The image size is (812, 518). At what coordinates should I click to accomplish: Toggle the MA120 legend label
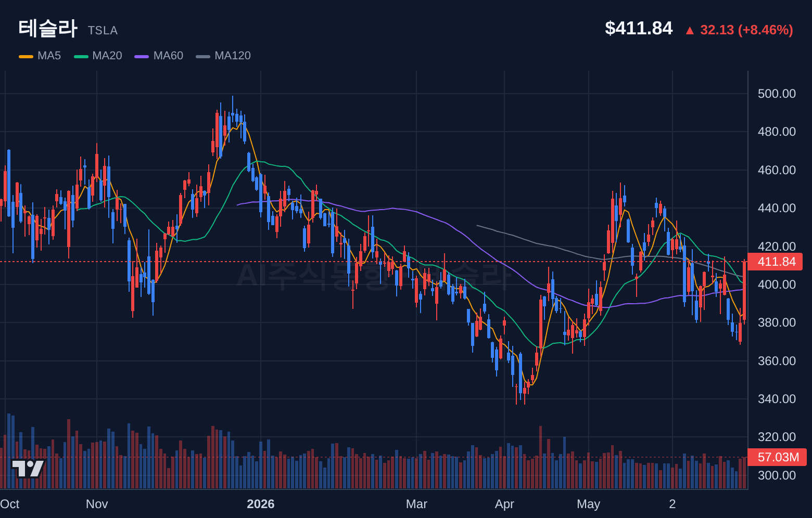[233, 56]
